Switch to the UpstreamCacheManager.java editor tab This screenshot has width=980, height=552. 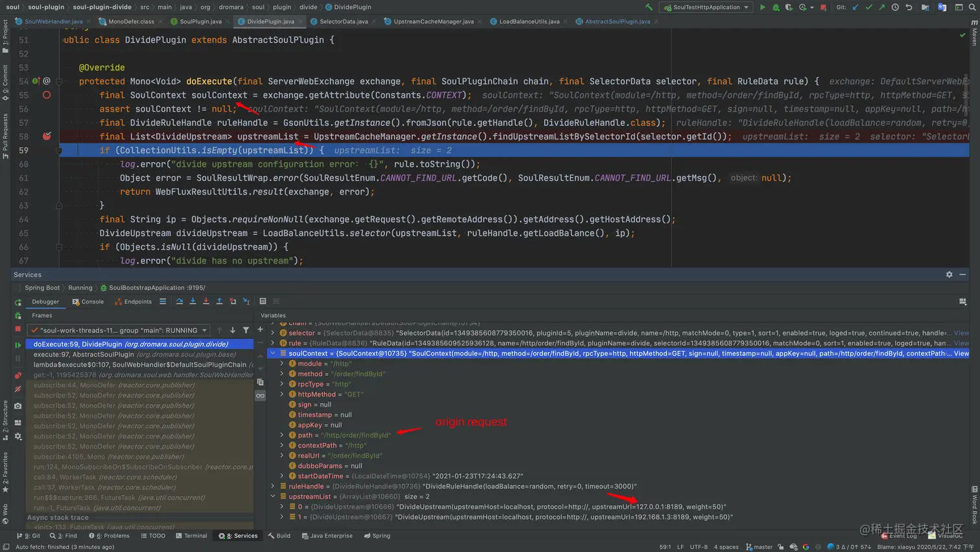pyautogui.click(x=434, y=21)
